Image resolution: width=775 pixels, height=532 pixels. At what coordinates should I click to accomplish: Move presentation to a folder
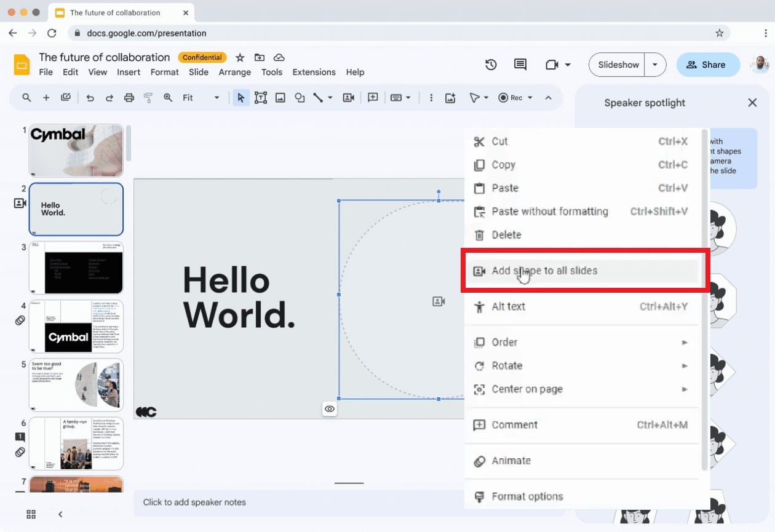[x=260, y=57]
